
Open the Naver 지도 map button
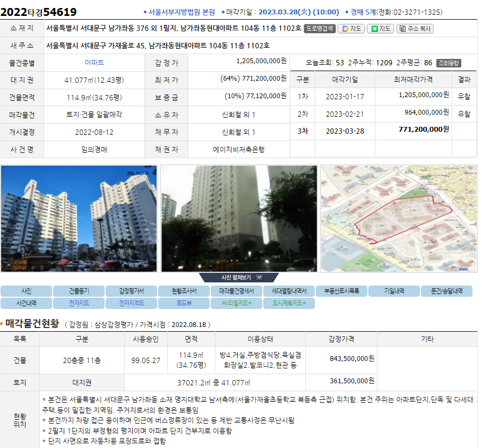(x=380, y=29)
